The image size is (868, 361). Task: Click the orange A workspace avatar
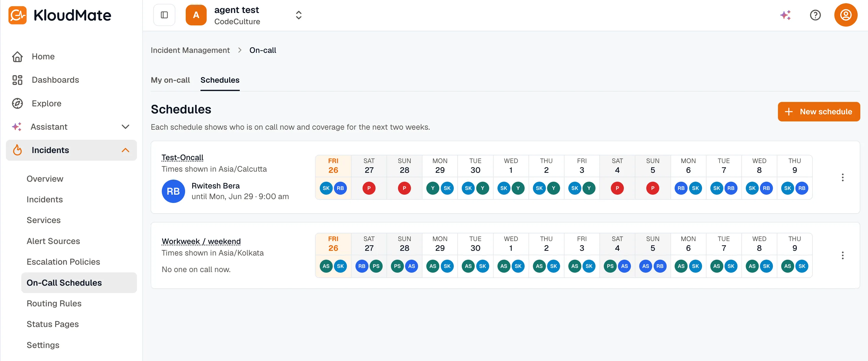click(196, 15)
